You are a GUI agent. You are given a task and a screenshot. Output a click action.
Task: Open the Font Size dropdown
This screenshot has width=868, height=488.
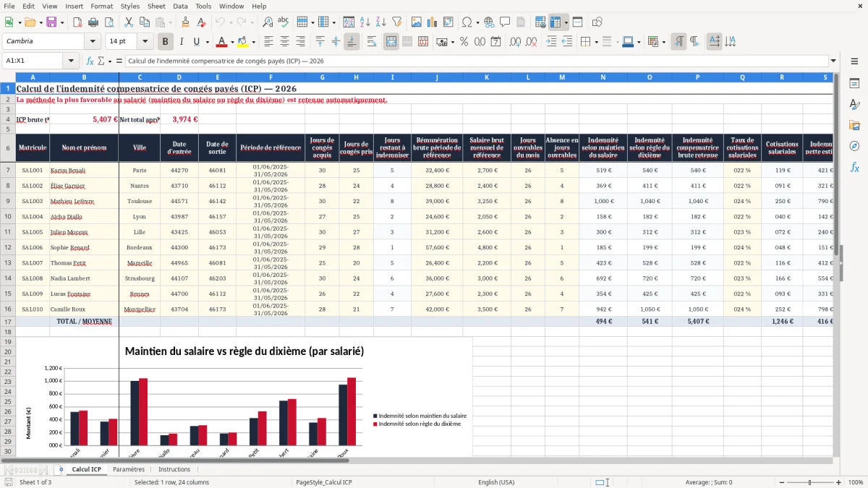coord(145,41)
